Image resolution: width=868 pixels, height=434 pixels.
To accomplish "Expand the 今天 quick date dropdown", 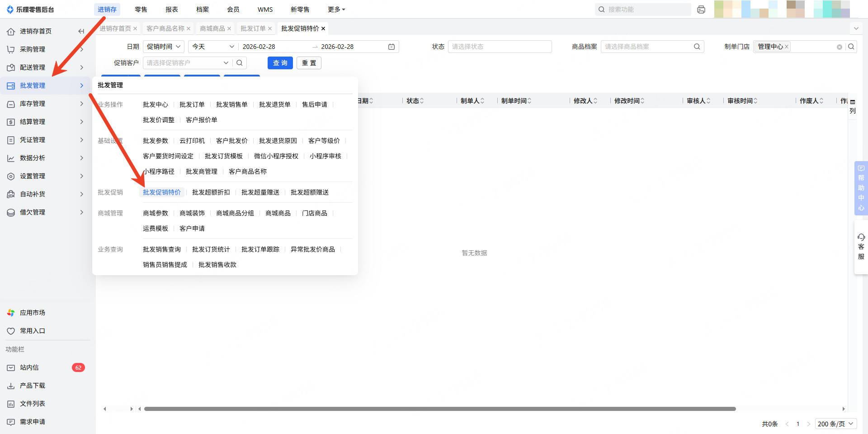I will [x=213, y=47].
